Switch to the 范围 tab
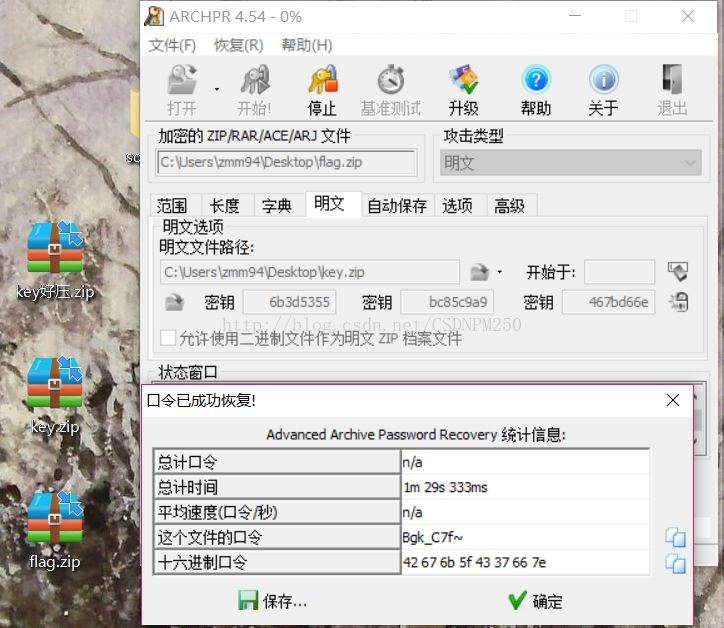 point(176,205)
